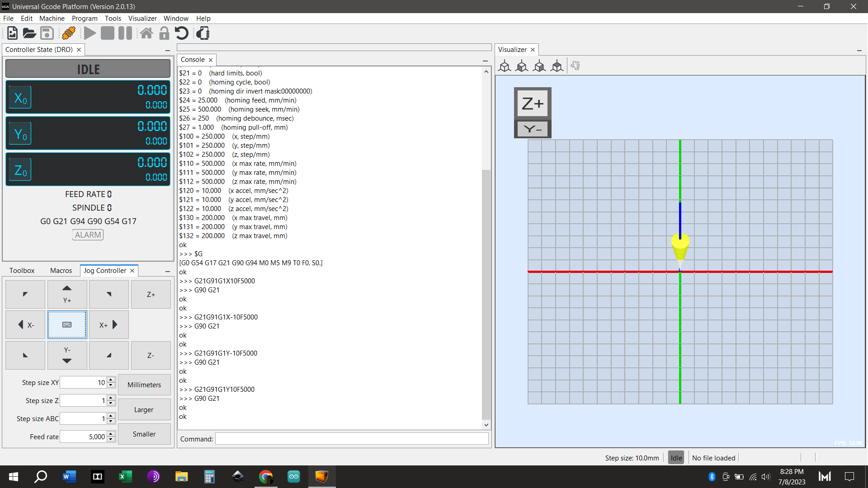Click the Z+ view cube face
This screenshot has width=868, height=488.
click(533, 103)
